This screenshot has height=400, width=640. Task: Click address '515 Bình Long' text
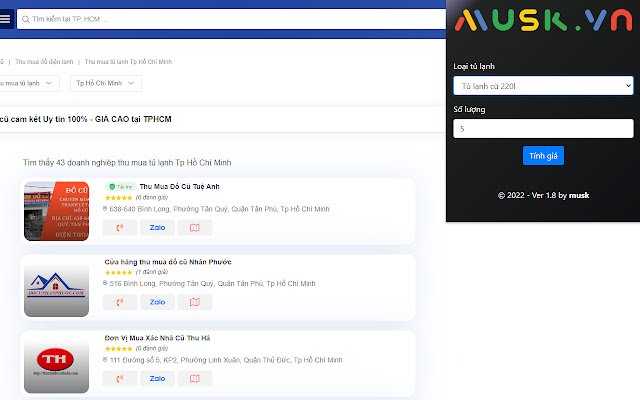[212, 284]
